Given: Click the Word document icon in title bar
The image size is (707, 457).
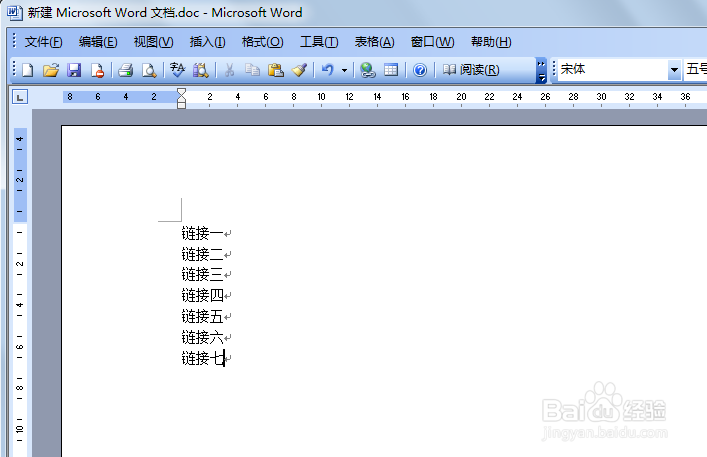Looking at the screenshot, I should coord(14,12).
